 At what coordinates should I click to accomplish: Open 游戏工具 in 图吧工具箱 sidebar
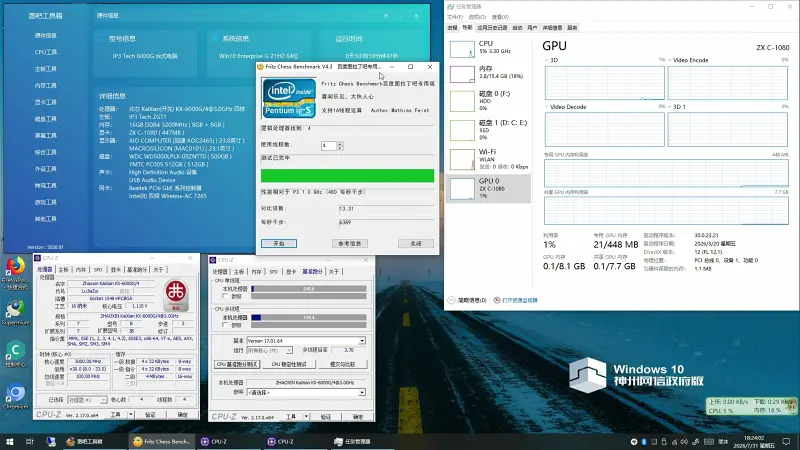(45, 202)
